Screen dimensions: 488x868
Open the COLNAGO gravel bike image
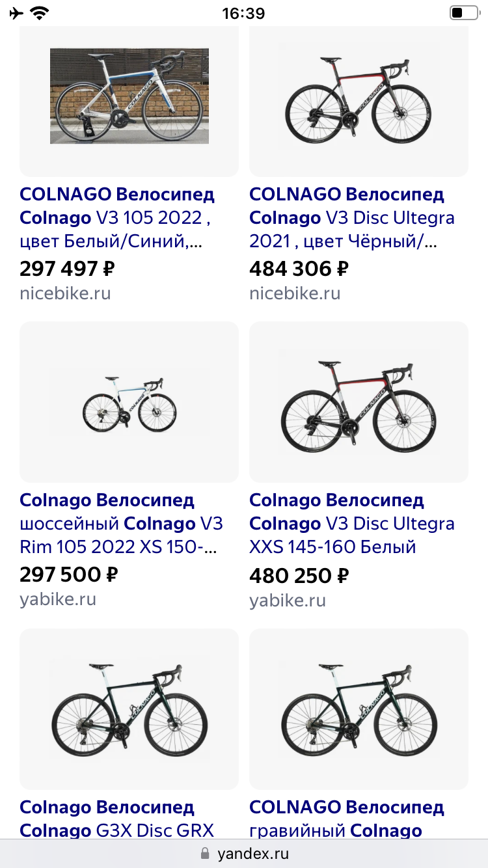[359, 709]
